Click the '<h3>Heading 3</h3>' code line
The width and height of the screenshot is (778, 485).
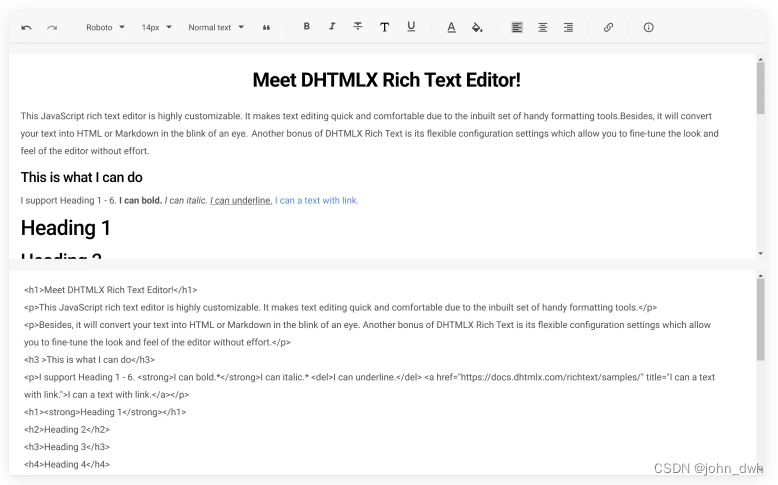point(67,447)
